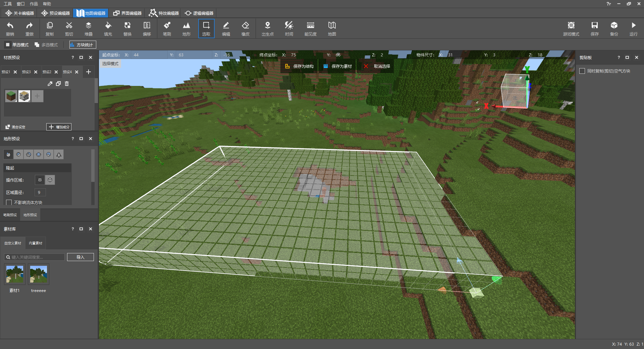Click 保存为结构 button
Image resolution: width=644 pixels, height=349 pixels.
pyautogui.click(x=300, y=66)
